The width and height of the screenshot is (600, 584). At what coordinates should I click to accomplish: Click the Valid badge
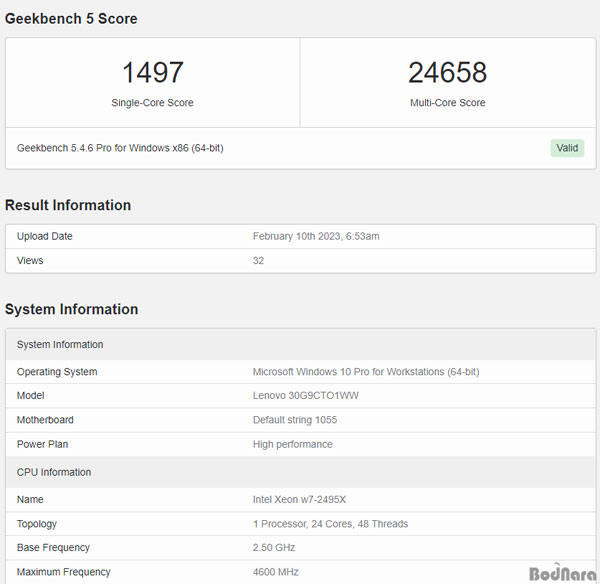pos(567,148)
